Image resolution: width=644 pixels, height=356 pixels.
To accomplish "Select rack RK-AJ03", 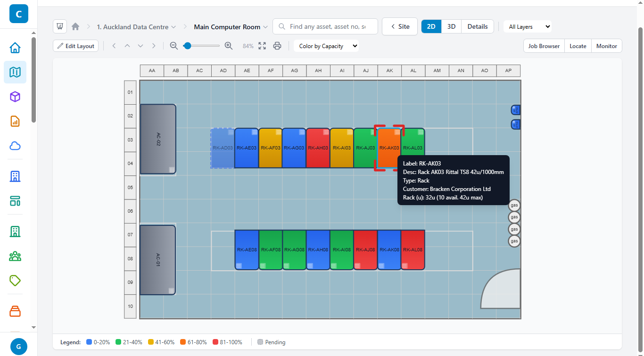I will click(365, 148).
